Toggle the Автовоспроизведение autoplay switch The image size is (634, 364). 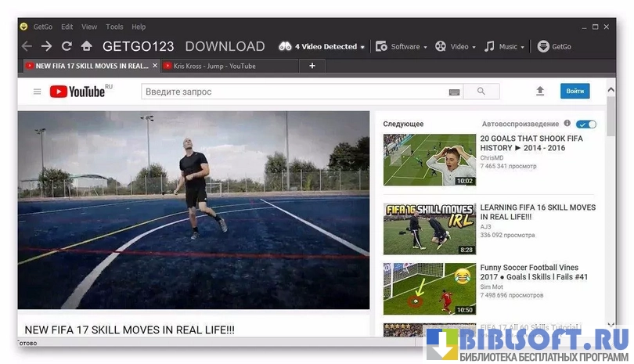(x=585, y=124)
